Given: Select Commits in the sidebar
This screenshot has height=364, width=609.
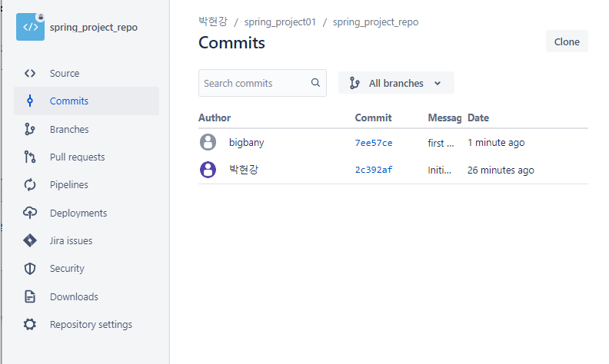Looking at the screenshot, I should 86,101.
